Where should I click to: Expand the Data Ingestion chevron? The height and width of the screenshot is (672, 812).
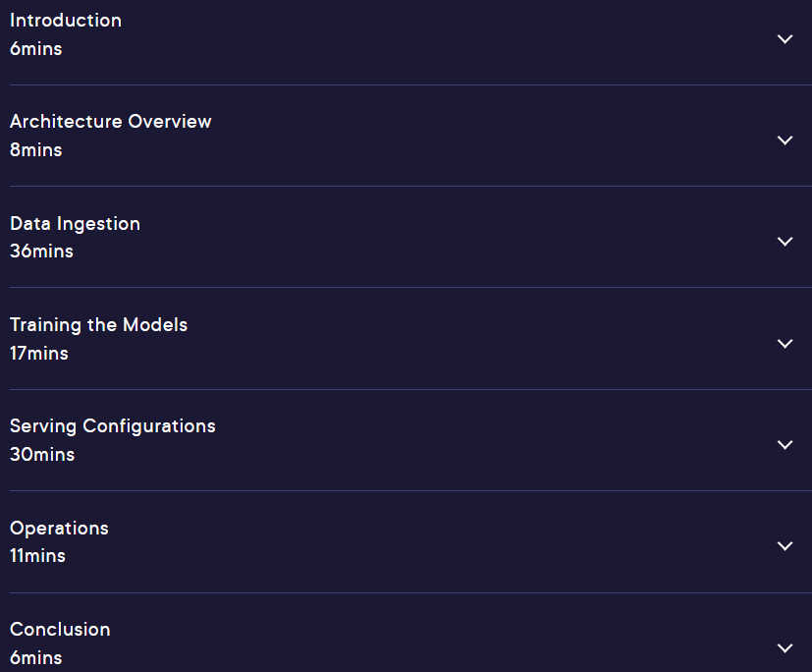click(785, 242)
